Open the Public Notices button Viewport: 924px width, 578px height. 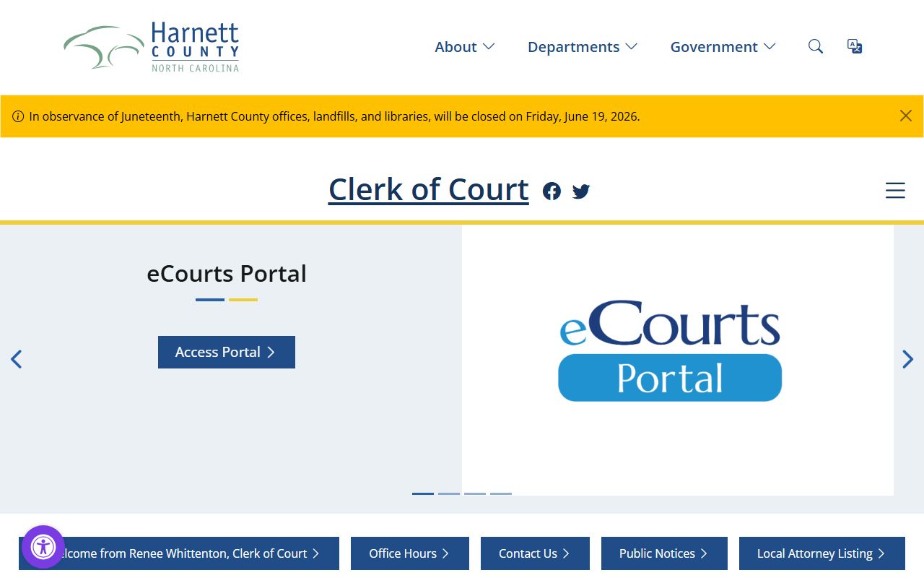click(x=664, y=553)
